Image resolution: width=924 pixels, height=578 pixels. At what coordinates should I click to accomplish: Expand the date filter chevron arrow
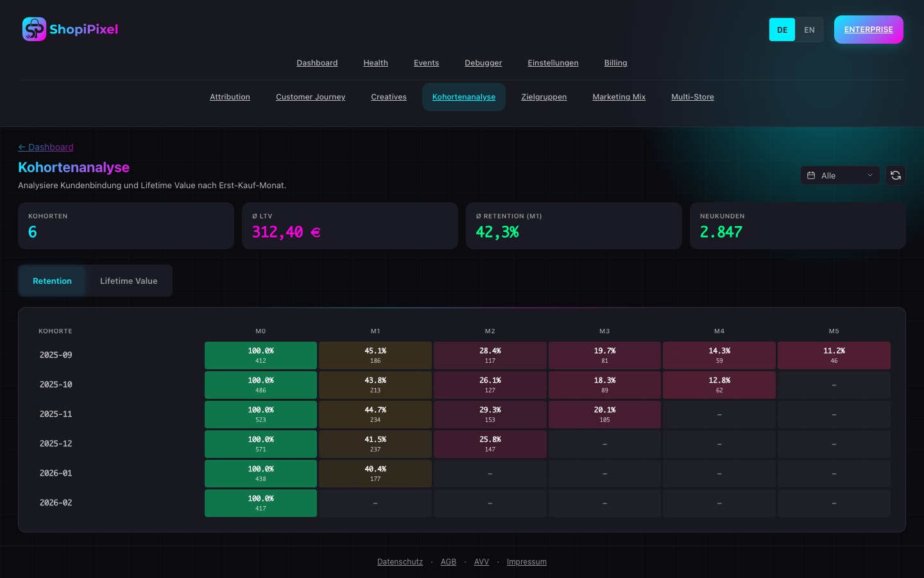click(x=870, y=175)
